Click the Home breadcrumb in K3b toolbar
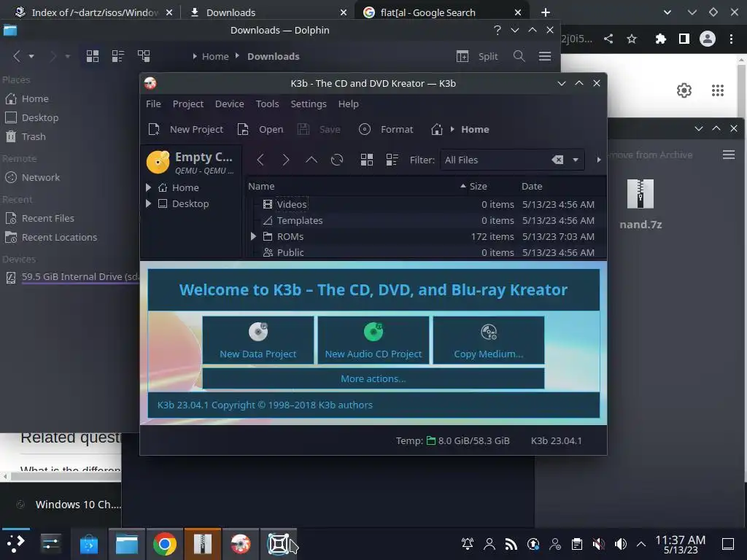 pyautogui.click(x=475, y=130)
